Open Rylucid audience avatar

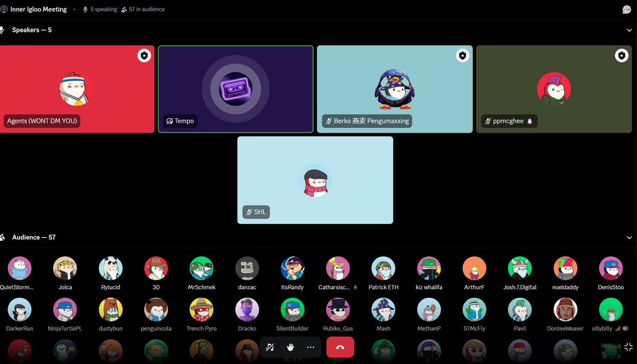[111, 268]
